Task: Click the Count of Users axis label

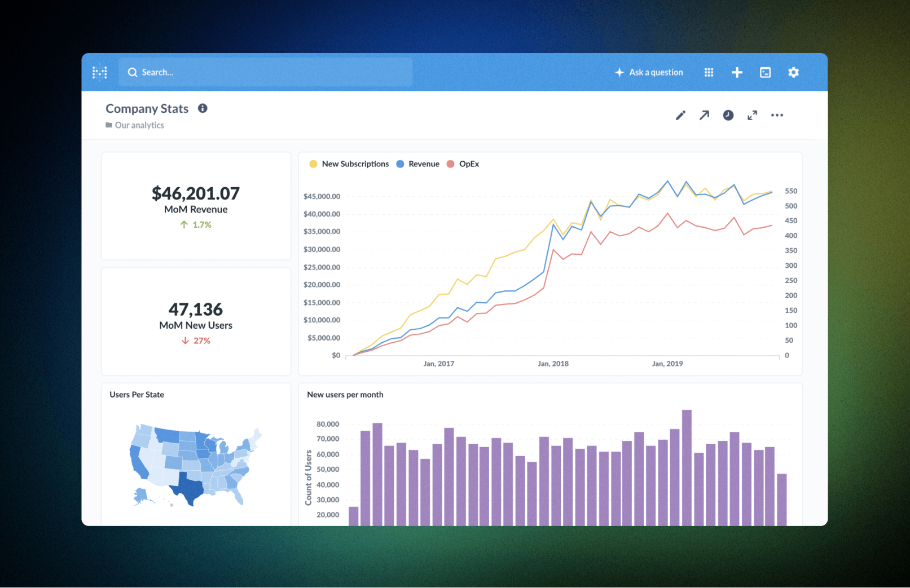Action: [309, 478]
